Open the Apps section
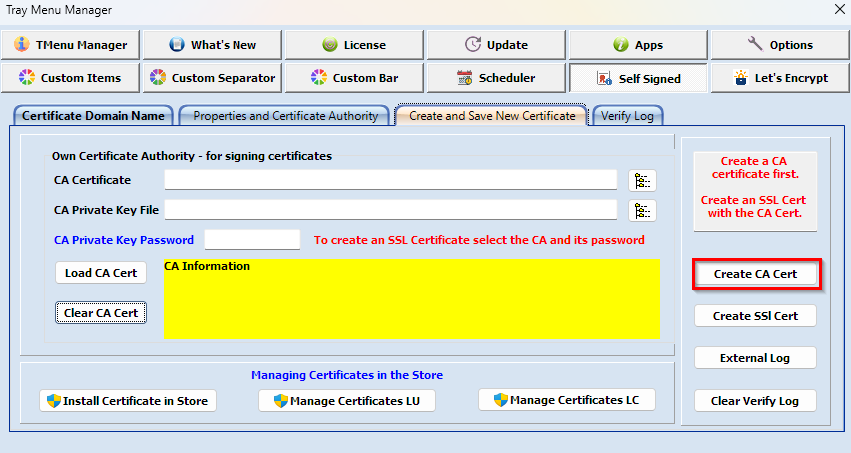Viewport: 851px width, 453px height. point(638,44)
